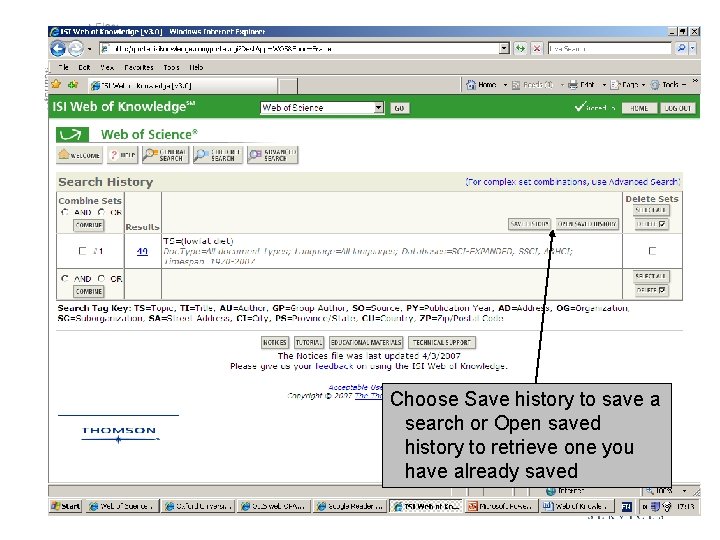Open the Page menu in command bar

click(627, 85)
